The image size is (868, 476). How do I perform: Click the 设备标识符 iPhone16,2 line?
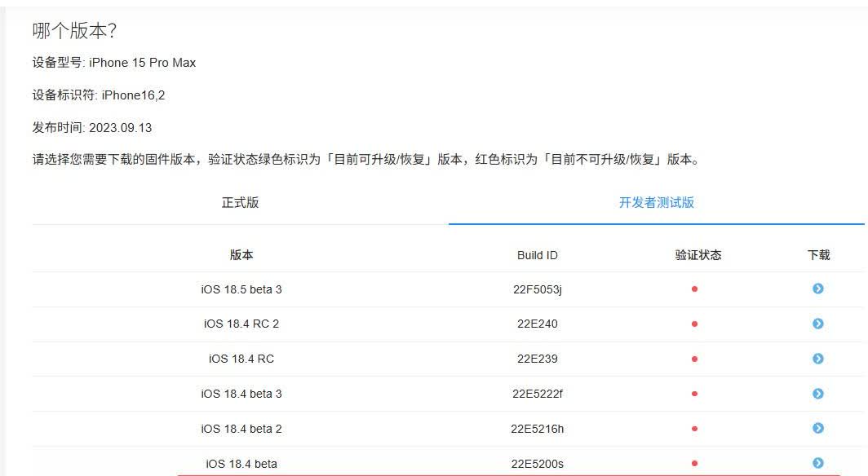pos(99,95)
